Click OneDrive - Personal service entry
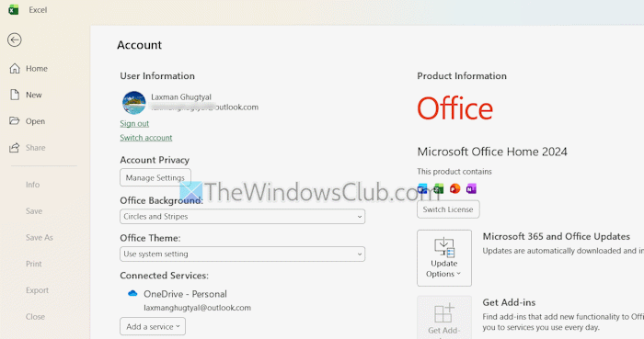The width and height of the screenshot is (644, 339). point(185,294)
